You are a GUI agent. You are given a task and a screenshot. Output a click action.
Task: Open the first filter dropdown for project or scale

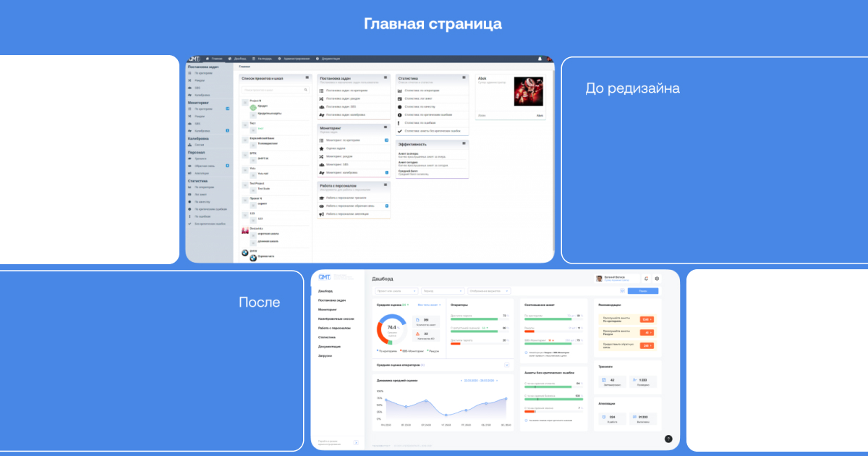(x=395, y=291)
